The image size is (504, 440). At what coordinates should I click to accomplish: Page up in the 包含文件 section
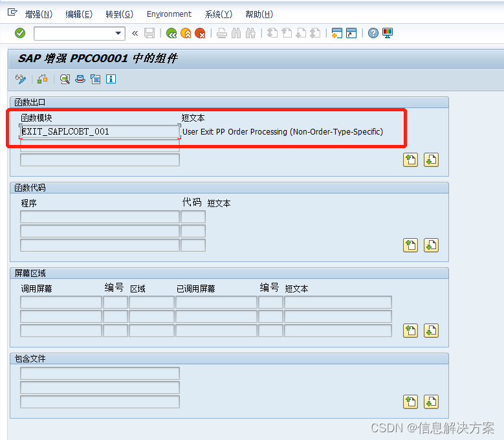(410, 402)
